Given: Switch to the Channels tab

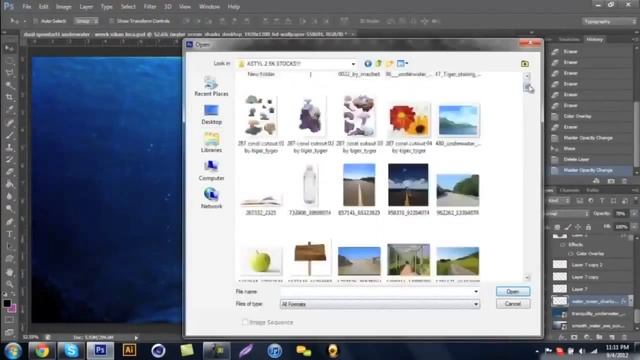Looking at the screenshot, I should coord(569,190).
